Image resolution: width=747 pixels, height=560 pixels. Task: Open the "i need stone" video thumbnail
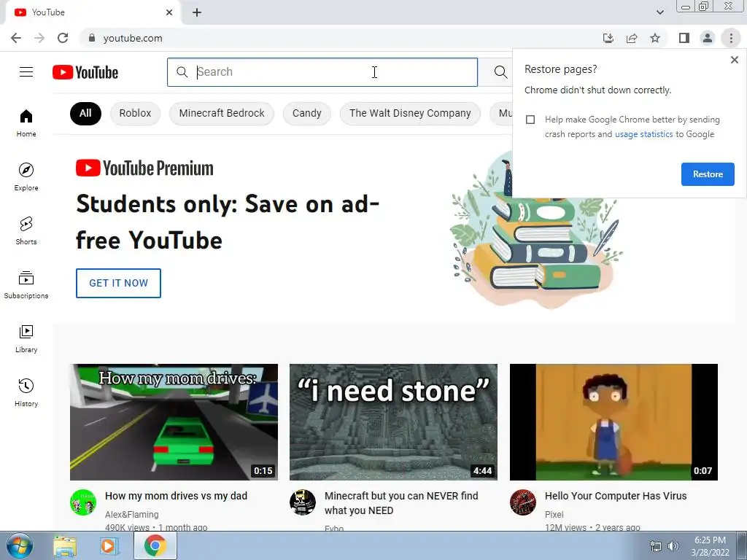point(393,422)
